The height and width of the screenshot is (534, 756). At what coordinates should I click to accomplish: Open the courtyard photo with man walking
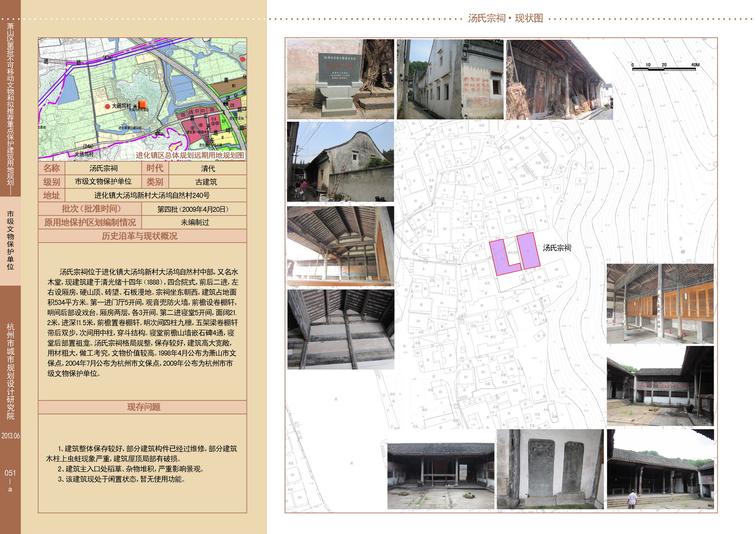660,469
